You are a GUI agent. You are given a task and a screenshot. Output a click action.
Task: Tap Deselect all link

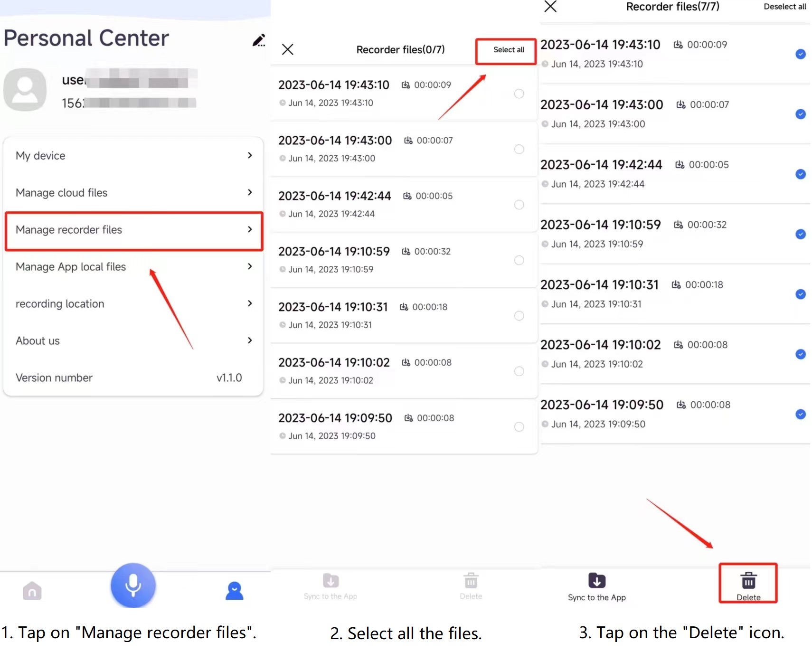pyautogui.click(x=784, y=7)
